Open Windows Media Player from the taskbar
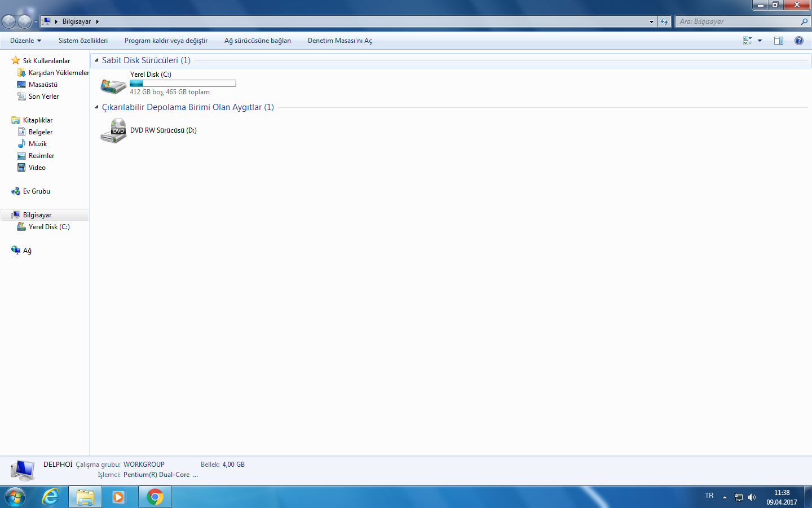This screenshot has height=508, width=812. click(119, 497)
